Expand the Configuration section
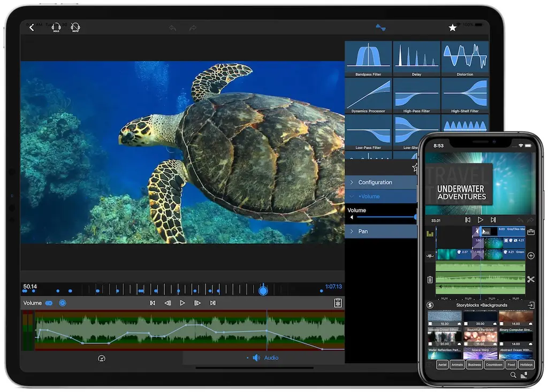Viewport: 548px width, 392px height. coord(380,182)
